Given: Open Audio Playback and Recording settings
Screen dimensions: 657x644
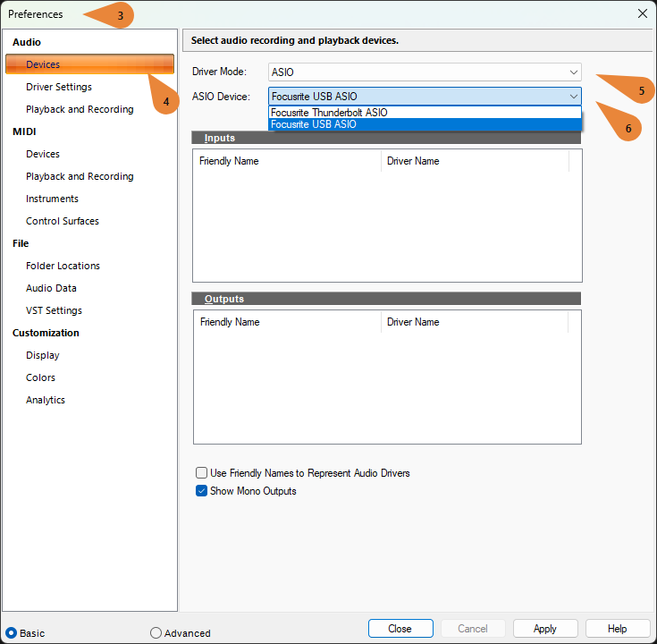Looking at the screenshot, I should pyautogui.click(x=80, y=109).
